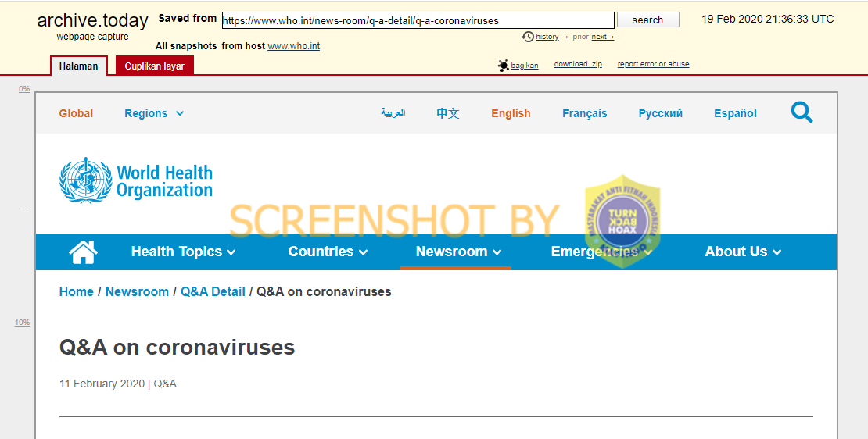
Task: Click Newsroom breadcrumb link
Action: (x=137, y=291)
